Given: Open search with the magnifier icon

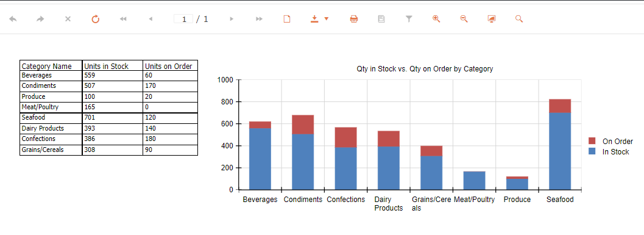Looking at the screenshot, I should click(x=519, y=19).
